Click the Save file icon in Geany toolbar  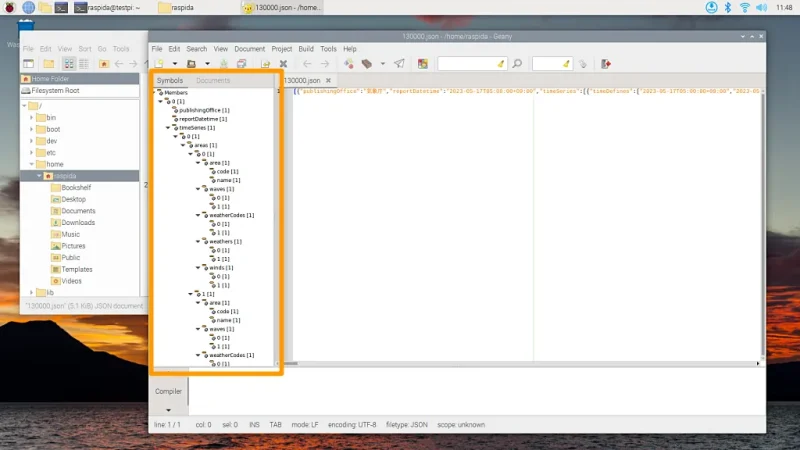pyautogui.click(x=223, y=64)
